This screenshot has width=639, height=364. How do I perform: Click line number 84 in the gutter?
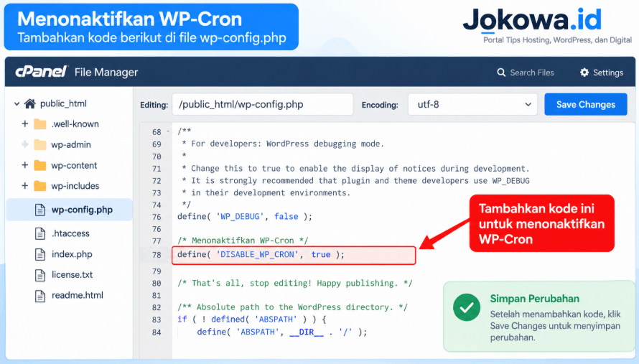(157, 332)
